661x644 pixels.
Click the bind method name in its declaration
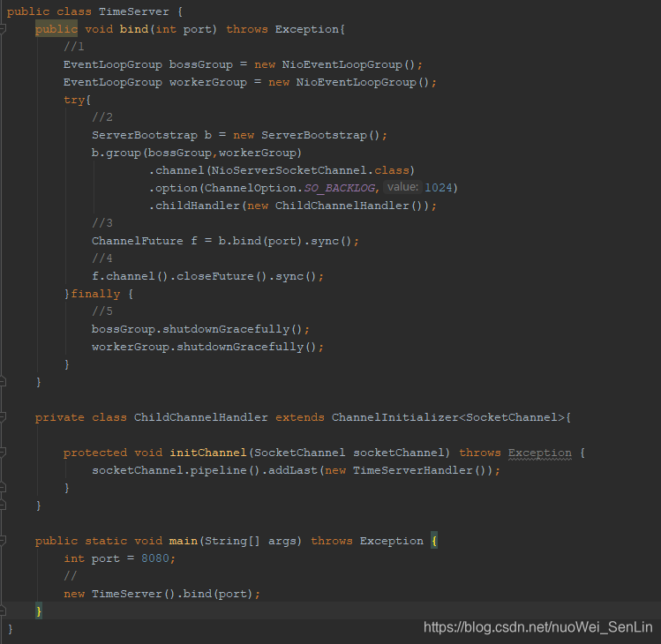pyautogui.click(x=133, y=29)
